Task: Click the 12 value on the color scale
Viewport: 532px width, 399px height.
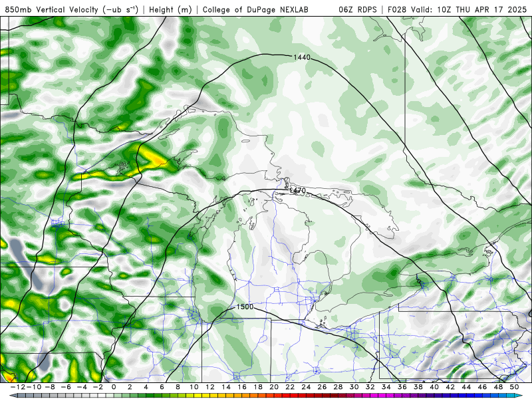Action: [210, 387]
